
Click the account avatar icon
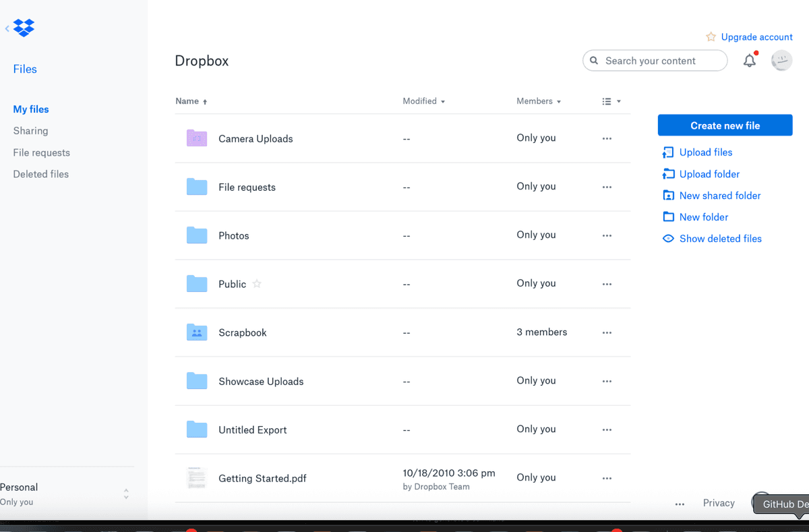(x=781, y=61)
